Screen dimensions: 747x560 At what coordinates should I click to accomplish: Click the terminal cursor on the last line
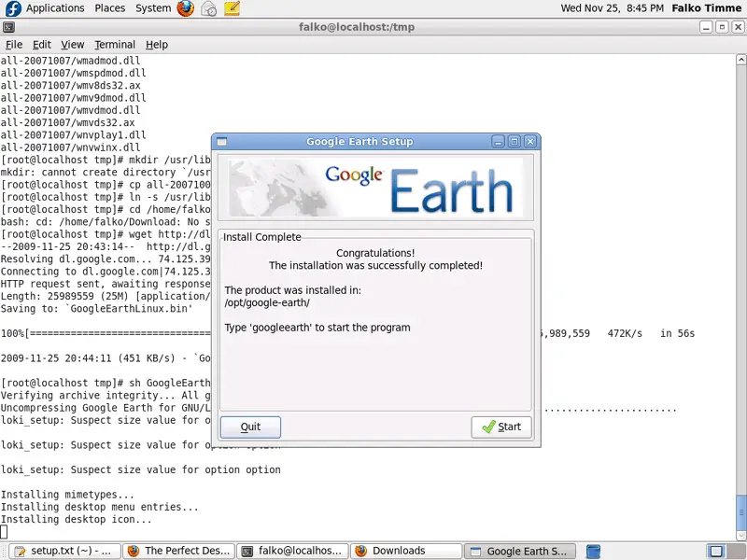click(4, 532)
